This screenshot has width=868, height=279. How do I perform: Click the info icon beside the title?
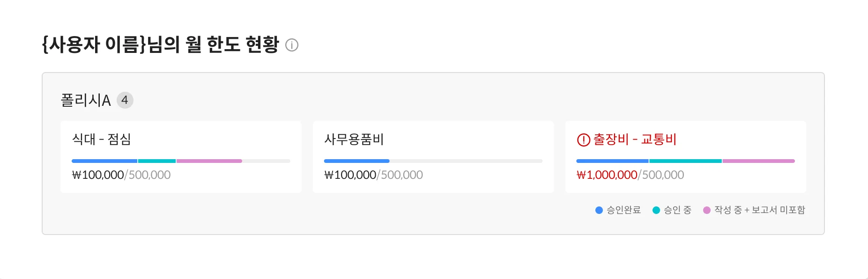point(292,45)
